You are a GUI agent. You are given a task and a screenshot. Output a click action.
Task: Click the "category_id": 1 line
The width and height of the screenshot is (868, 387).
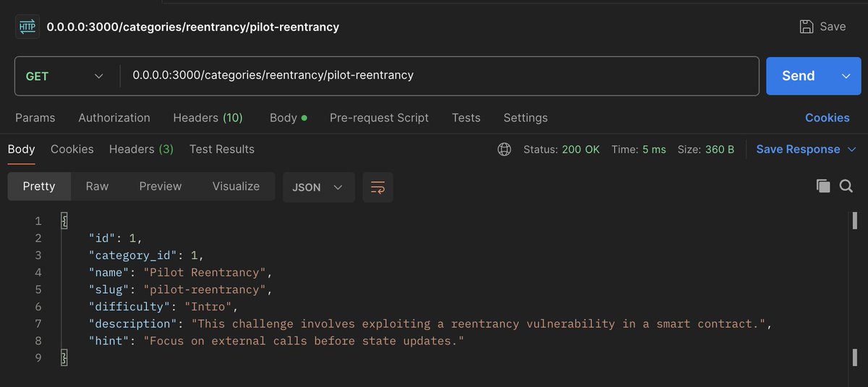146,255
